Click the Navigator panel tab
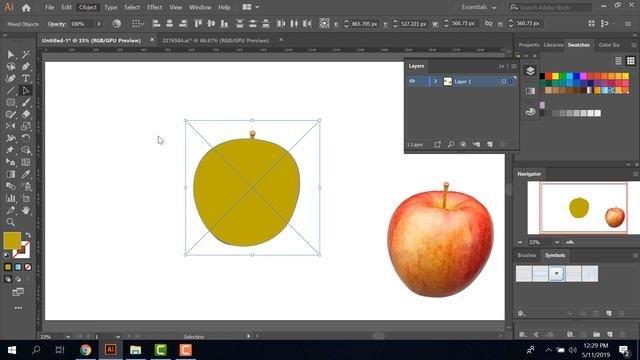 point(529,174)
